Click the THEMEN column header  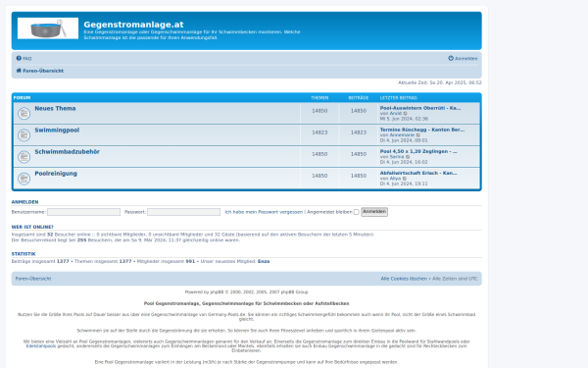(319, 97)
